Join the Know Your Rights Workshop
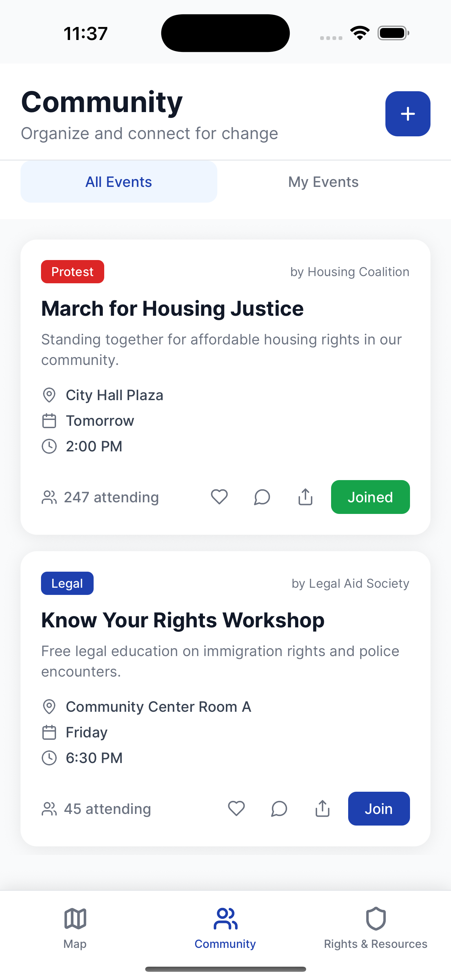This screenshot has width=451, height=980. tap(379, 808)
